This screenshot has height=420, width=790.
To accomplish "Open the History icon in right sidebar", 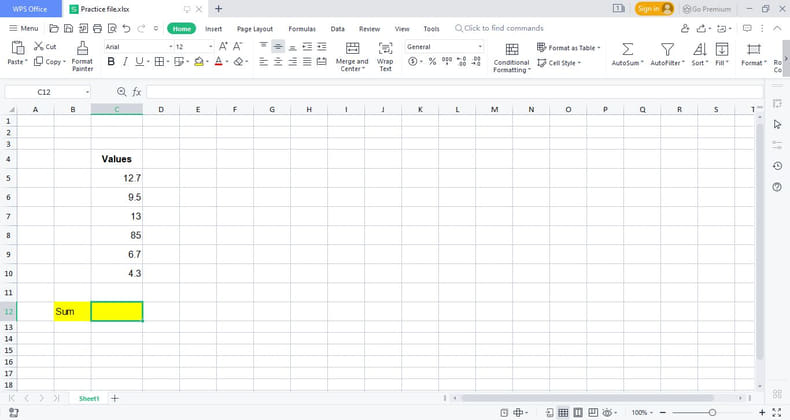I will 777,166.
